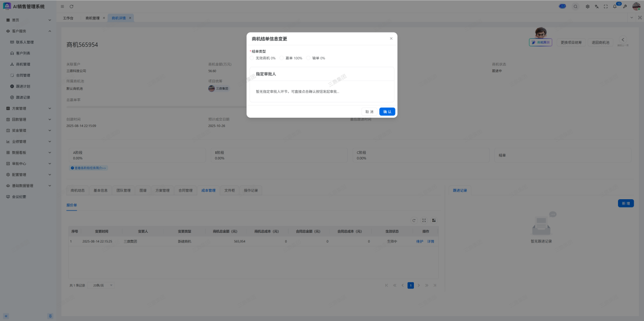Image resolution: width=644 pixels, height=321 pixels.
Task: Open the 合同管理 tab in detail panel
Action: coord(185,191)
